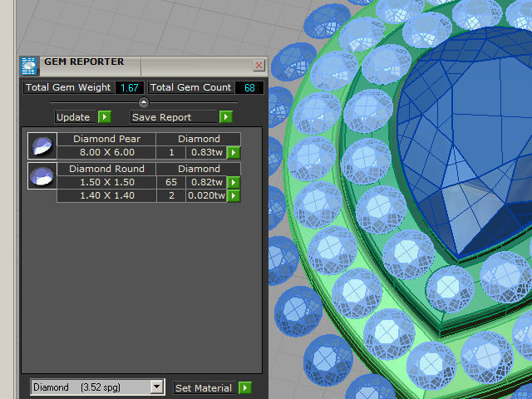Click the Total Gem Count label
This screenshot has width=532, height=399.
click(190, 87)
